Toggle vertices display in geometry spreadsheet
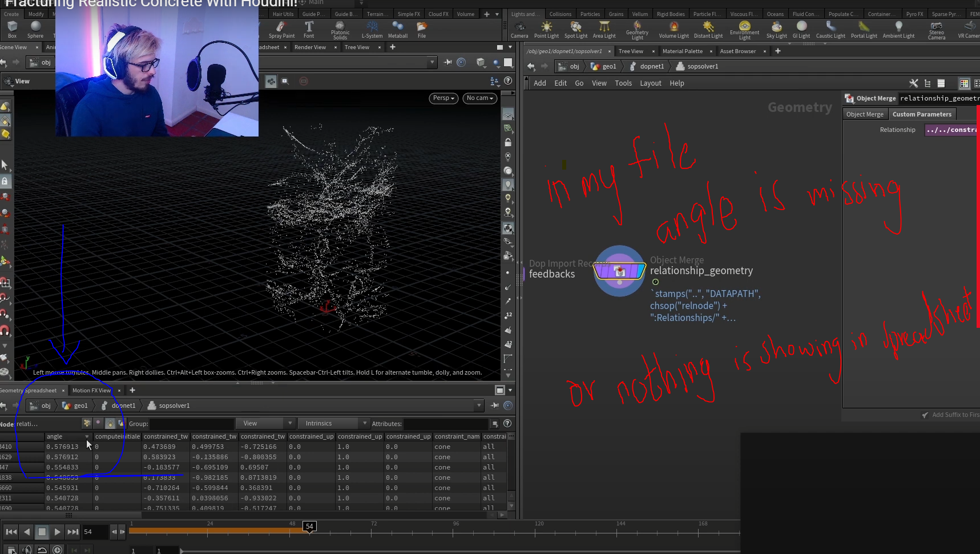This screenshot has width=980, height=554. (99, 423)
